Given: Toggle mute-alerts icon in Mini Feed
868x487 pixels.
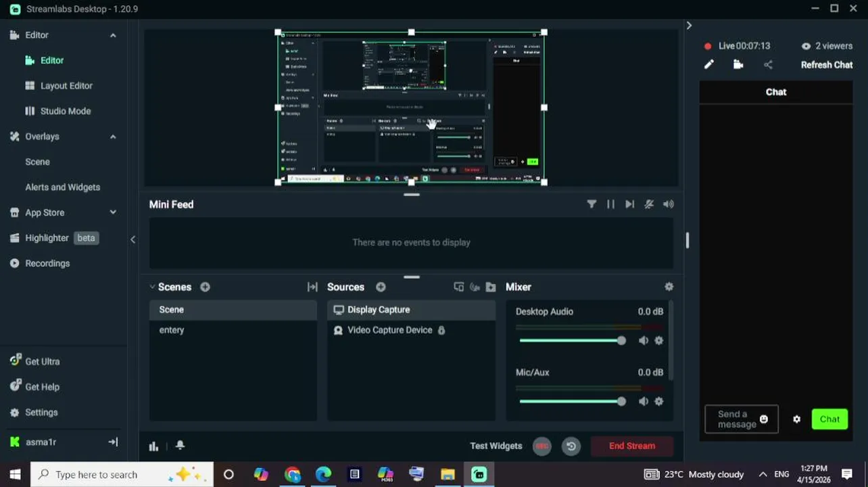Looking at the screenshot, I should pyautogui.click(x=649, y=204).
